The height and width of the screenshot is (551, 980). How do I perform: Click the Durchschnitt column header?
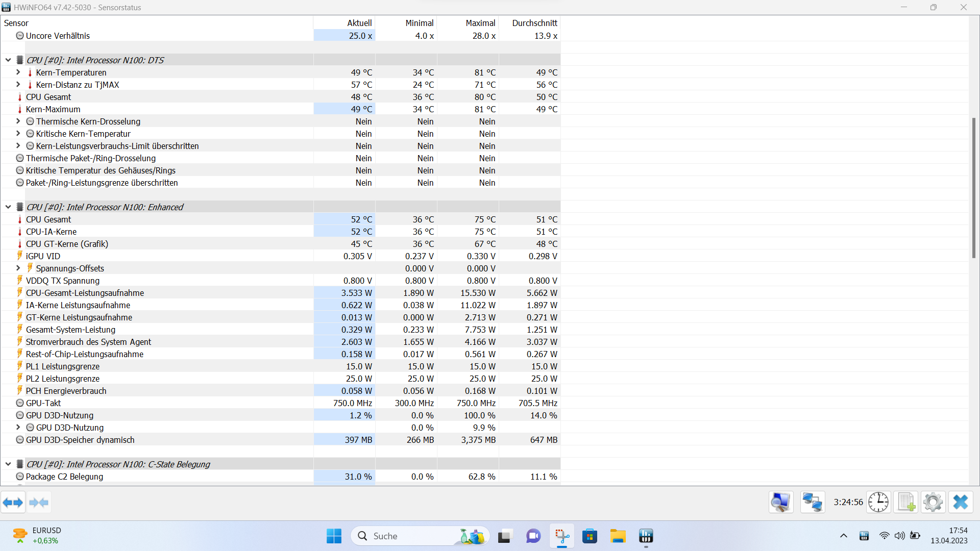529,23
